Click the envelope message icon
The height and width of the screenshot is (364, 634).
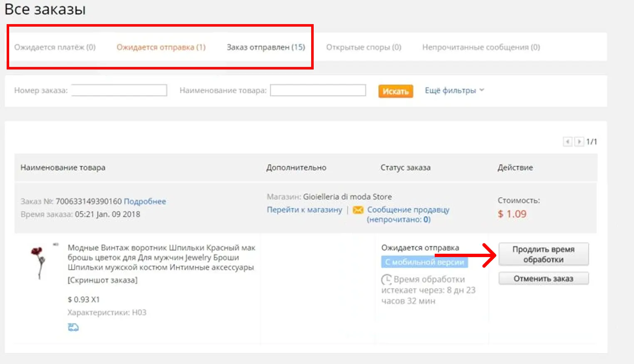(358, 210)
